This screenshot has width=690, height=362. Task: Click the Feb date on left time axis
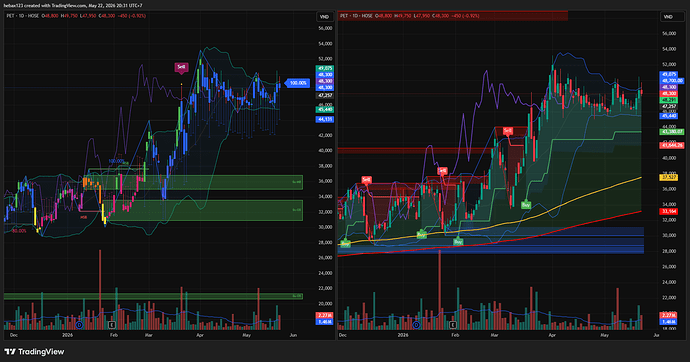(114, 335)
